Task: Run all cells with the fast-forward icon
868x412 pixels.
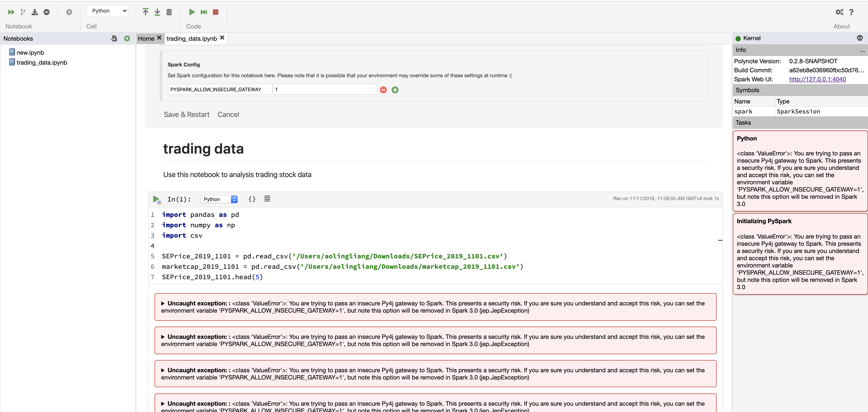Action: (x=11, y=12)
